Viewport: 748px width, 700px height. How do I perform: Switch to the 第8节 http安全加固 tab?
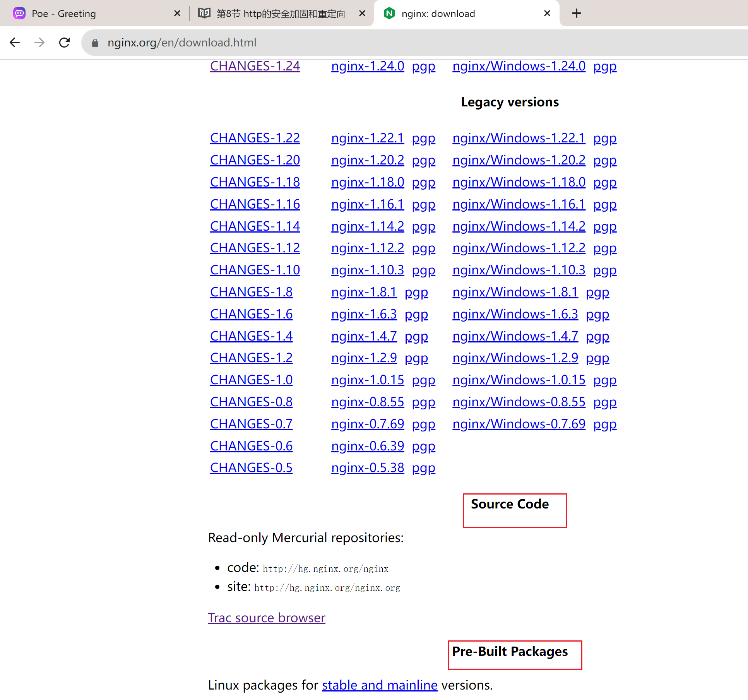[x=280, y=14]
